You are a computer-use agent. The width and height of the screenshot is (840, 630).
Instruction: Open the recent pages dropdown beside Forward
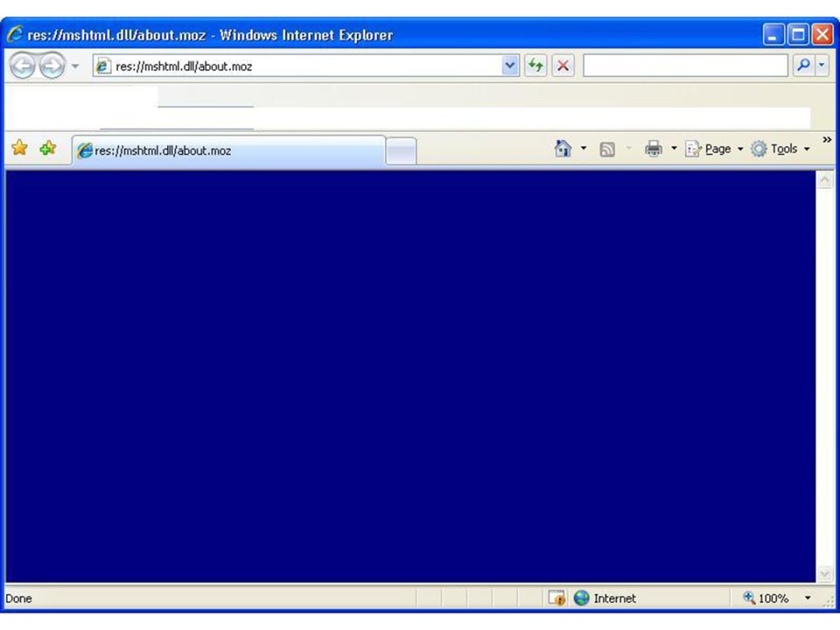(x=75, y=66)
